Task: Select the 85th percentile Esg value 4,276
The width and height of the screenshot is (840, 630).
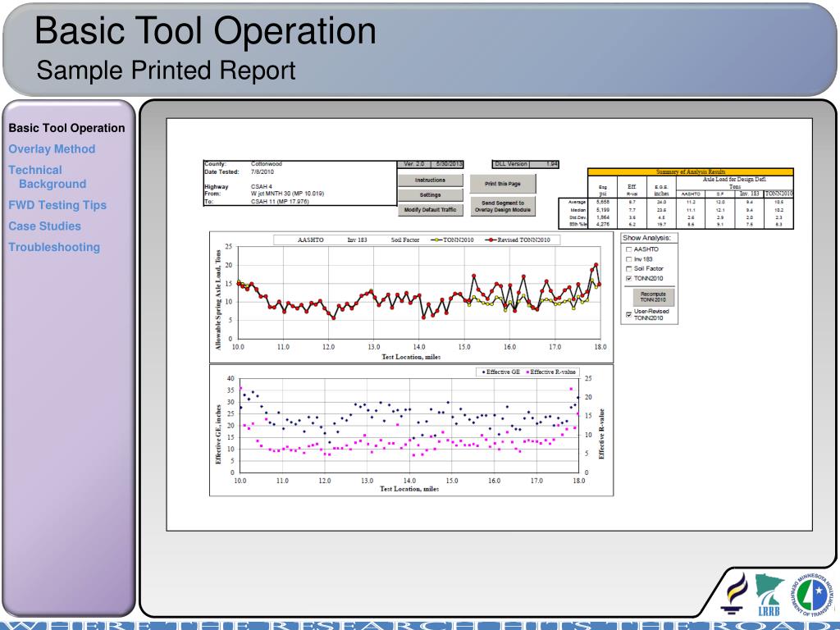Action: coord(603,225)
